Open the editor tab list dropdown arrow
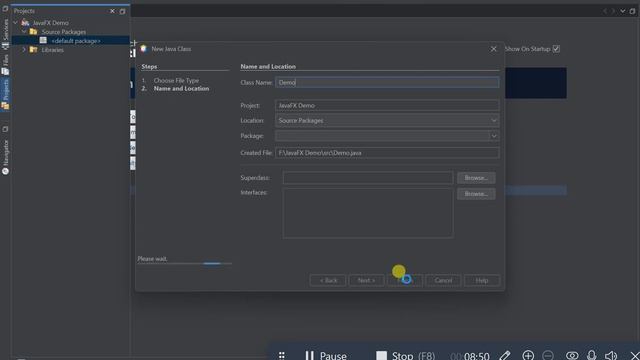The image size is (640, 360). [623, 11]
